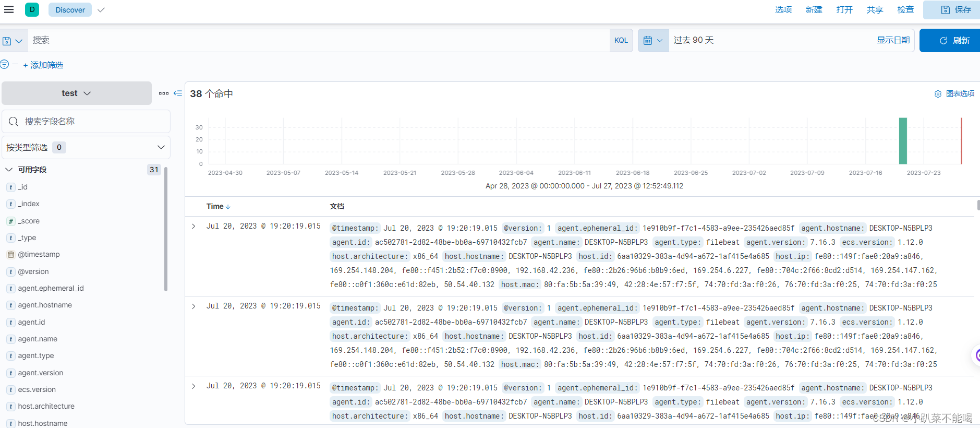Click the Time column sort arrow
The height and width of the screenshot is (428, 980).
point(228,207)
